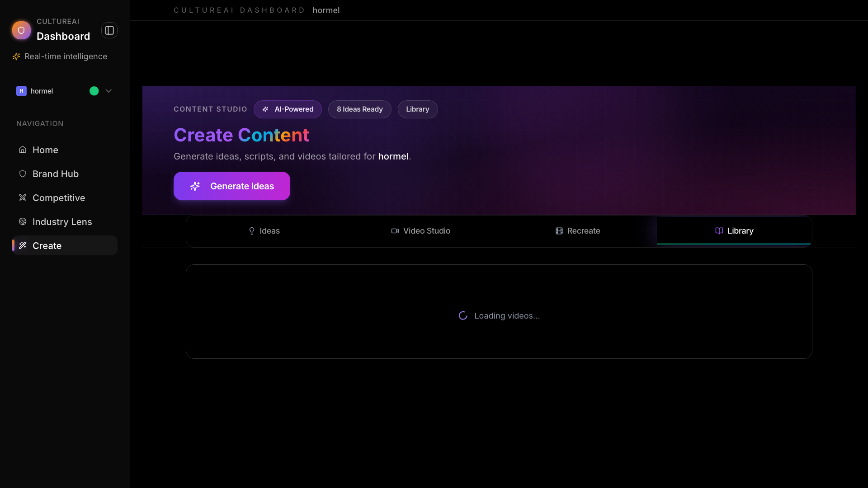Click the loading videos spinner
The width and height of the screenshot is (868, 488).
(x=462, y=315)
